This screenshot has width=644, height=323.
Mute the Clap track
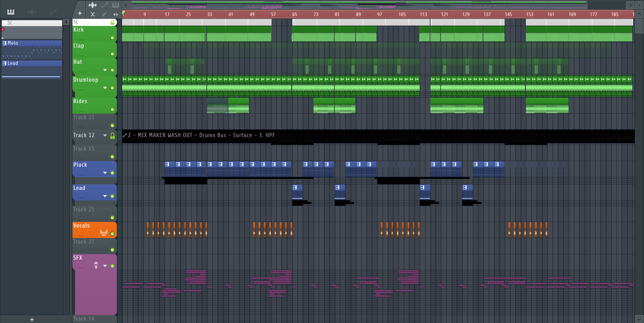[112, 54]
